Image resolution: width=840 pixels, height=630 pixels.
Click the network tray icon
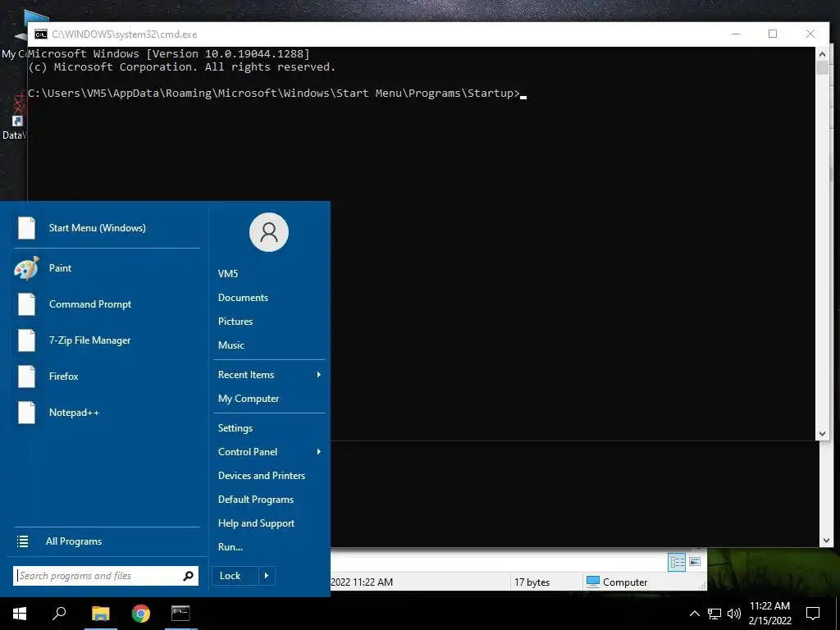click(x=714, y=614)
